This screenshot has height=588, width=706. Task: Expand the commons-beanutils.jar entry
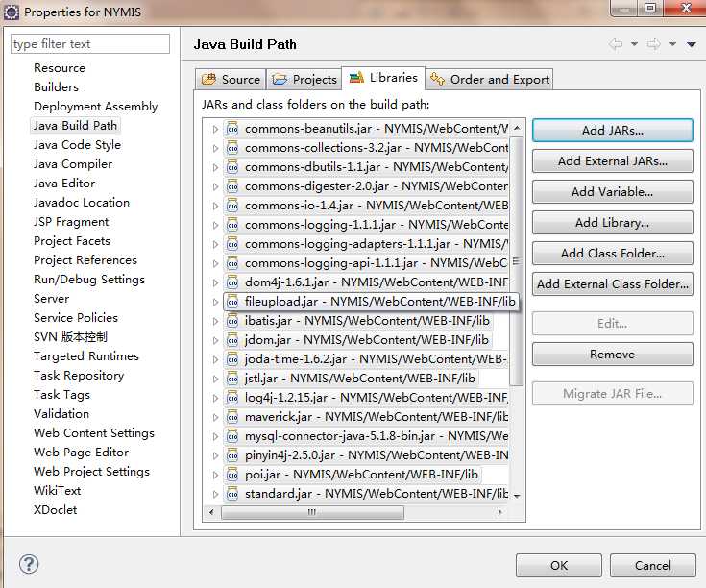tap(215, 129)
